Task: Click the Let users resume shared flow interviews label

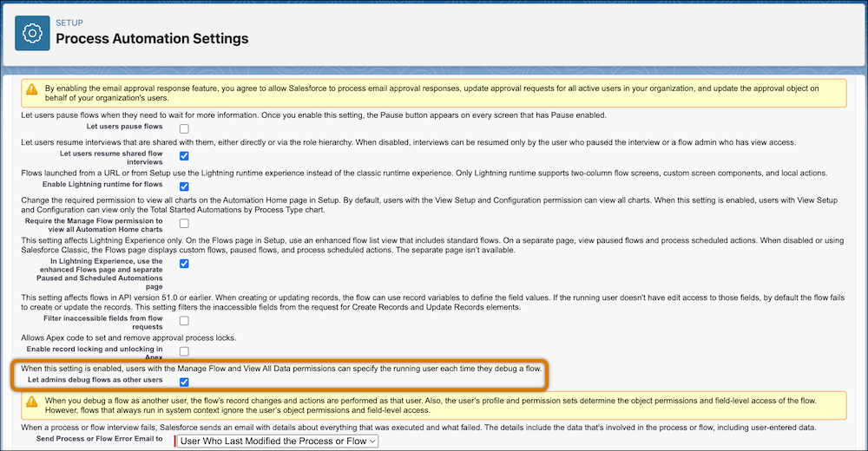Action: 111,158
